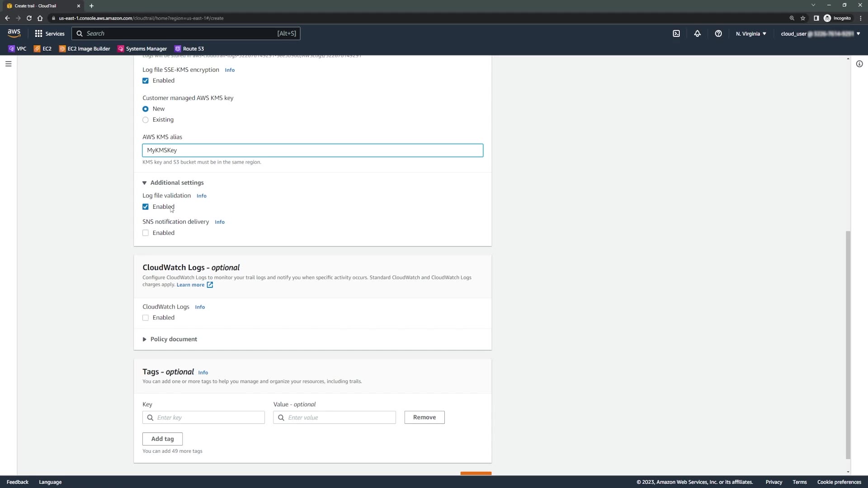Open Language menu in footer
Screen dimensions: 868x488
[x=50, y=482]
